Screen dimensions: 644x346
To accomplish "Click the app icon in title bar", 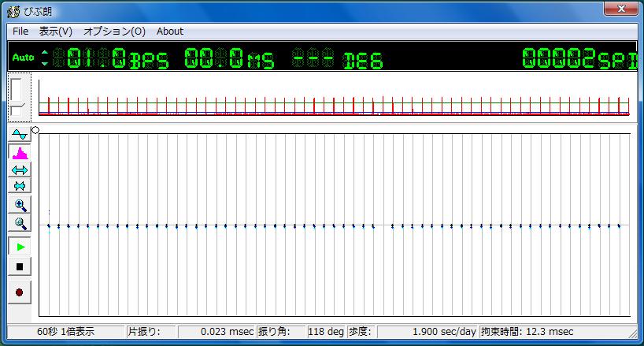I will pos(13,12).
